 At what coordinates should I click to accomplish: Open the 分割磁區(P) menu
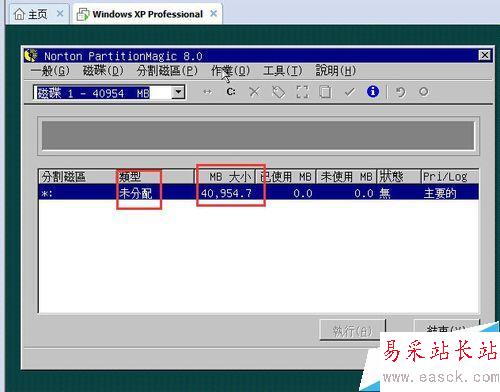tap(167, 71)
